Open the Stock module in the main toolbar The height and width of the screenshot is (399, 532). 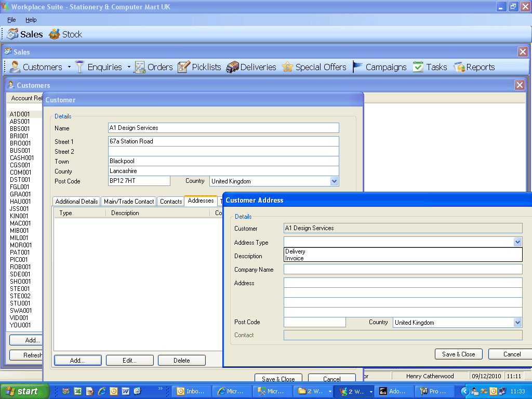pyautogui.click(x=65, y=34)
